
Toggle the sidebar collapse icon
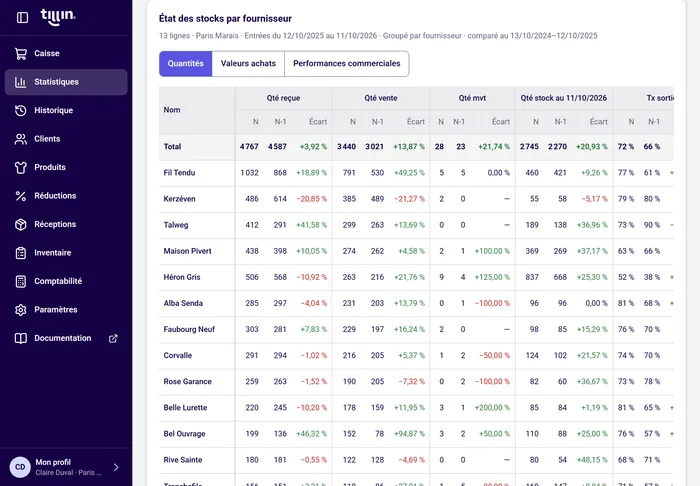[x=22, y=17]
